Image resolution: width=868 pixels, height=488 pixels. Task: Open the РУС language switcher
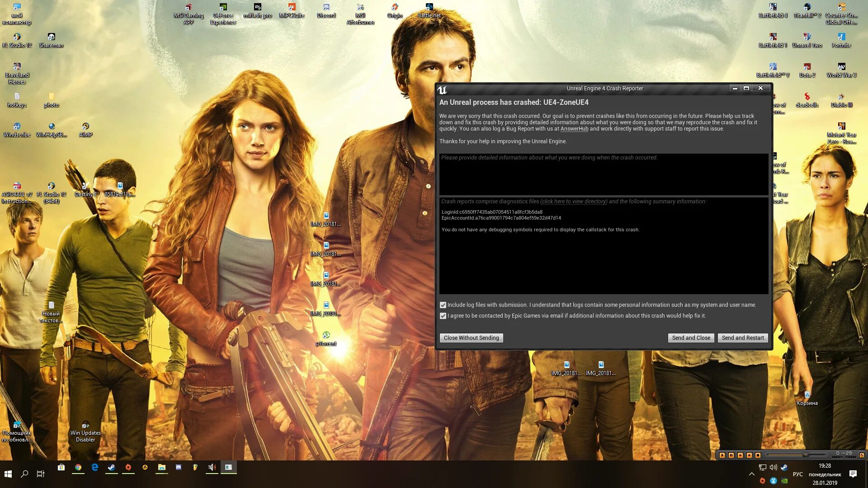coord(797,474)
